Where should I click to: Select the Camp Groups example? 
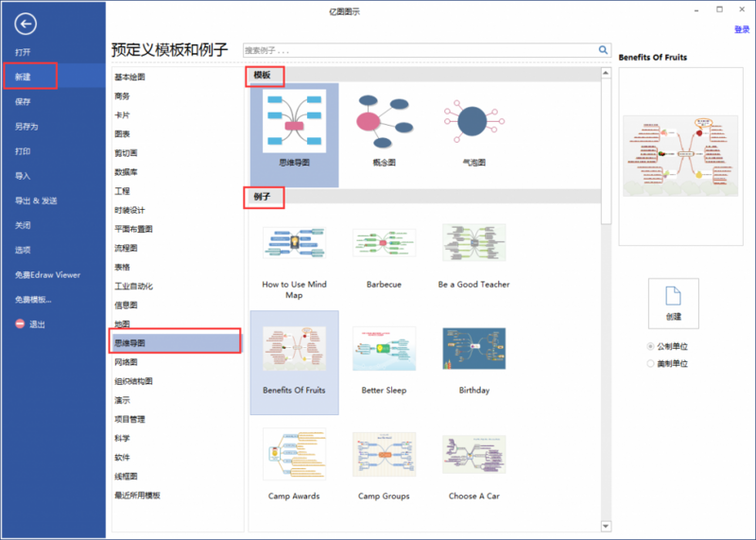click(385, 454)
